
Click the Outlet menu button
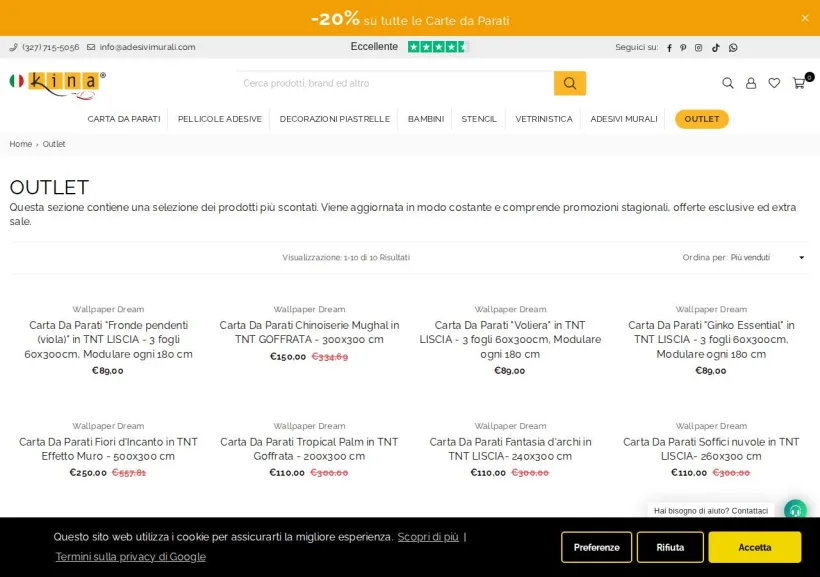pyautogui.click(x=702, y=119)
